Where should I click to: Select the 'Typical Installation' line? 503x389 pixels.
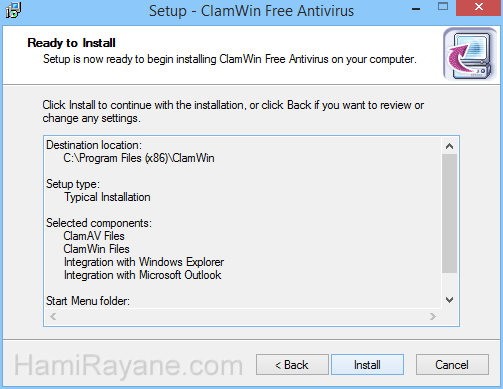point(107,197)
